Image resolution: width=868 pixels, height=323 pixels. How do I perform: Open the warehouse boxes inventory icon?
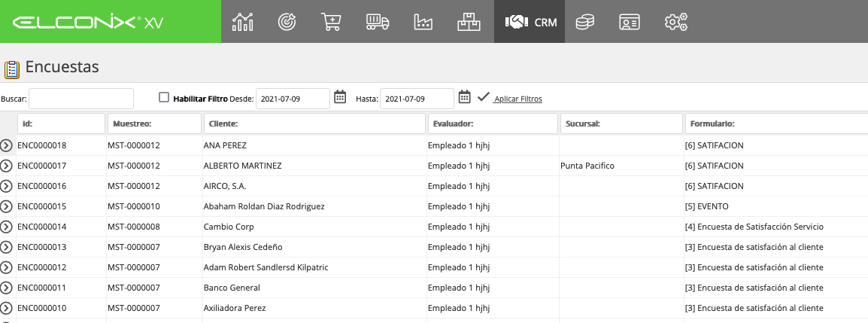pyautogui.click(x=469, y=22)
